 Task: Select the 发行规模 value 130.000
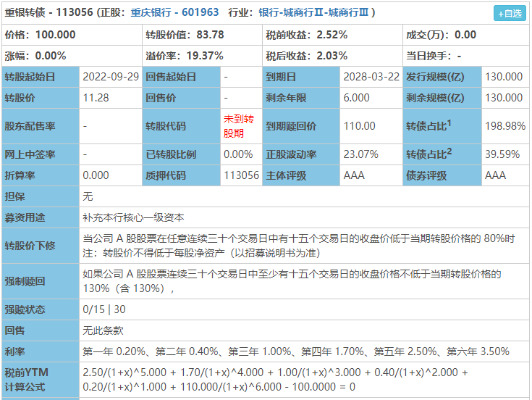(x=504, y=77)
